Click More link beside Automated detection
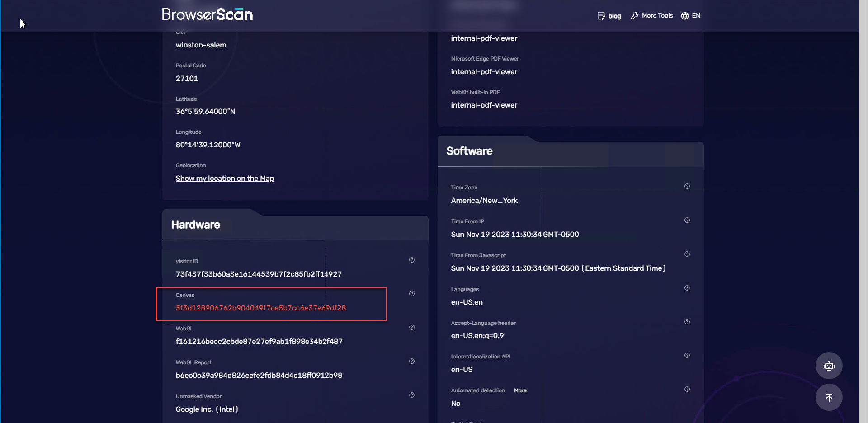 (520, 390)
